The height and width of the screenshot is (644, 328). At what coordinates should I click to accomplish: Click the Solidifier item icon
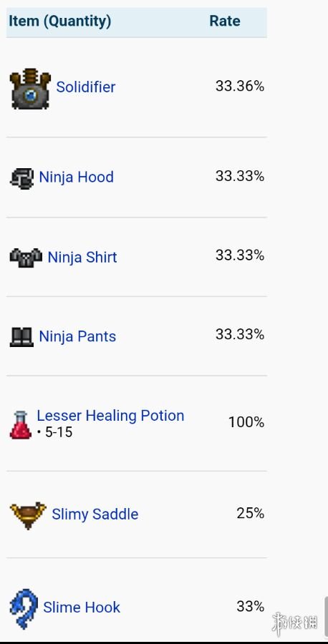[x=30, y=89]
